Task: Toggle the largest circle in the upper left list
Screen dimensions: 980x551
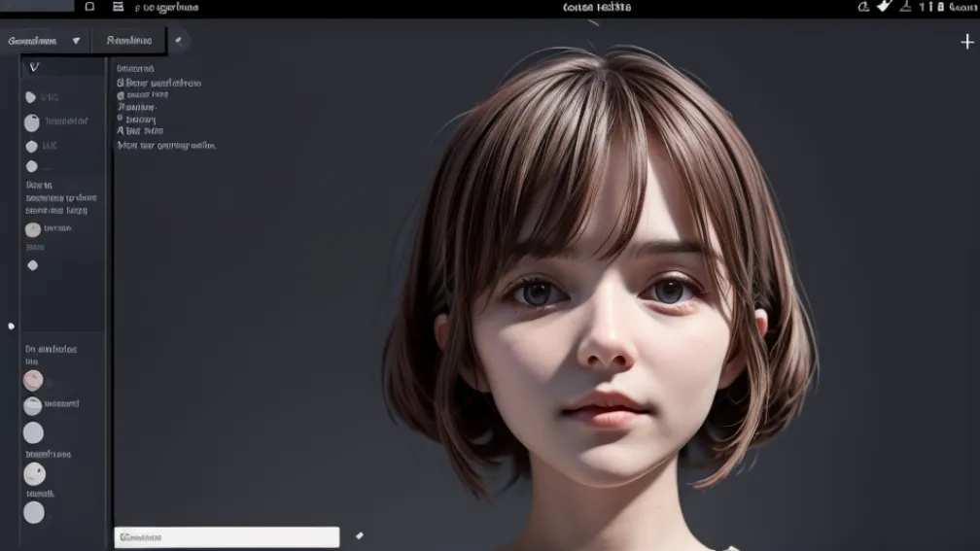Action: [31, 122]
